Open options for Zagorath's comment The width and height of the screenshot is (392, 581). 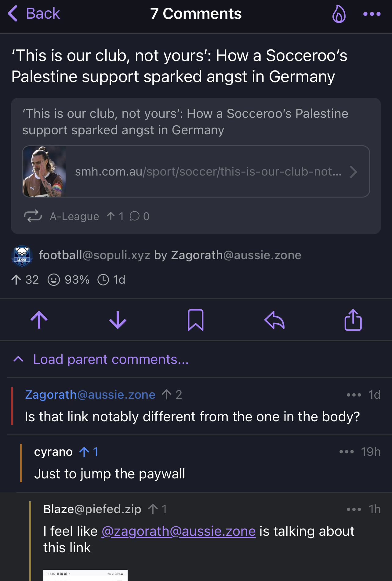[354, 395]
